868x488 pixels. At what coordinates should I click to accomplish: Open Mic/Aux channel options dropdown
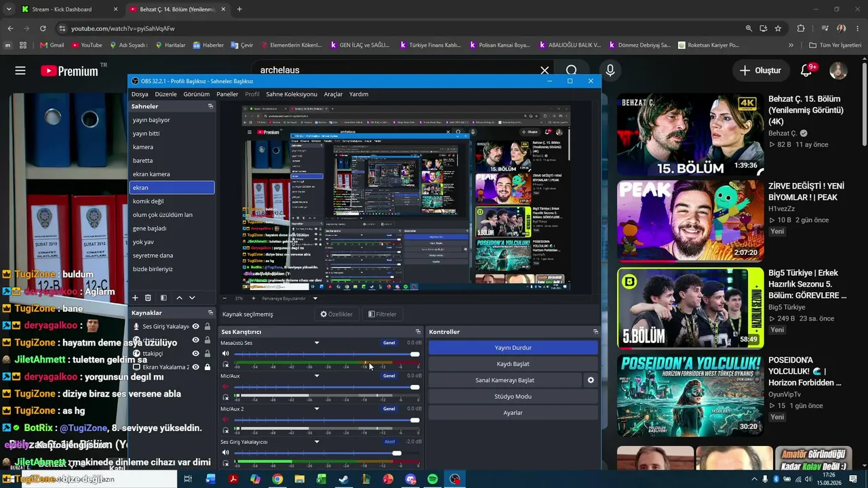317,376
